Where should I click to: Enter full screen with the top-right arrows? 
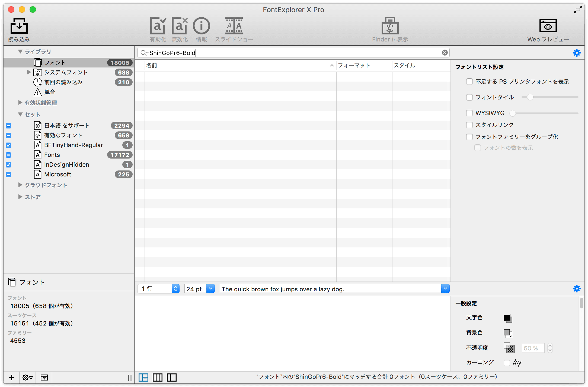point(578,10)
